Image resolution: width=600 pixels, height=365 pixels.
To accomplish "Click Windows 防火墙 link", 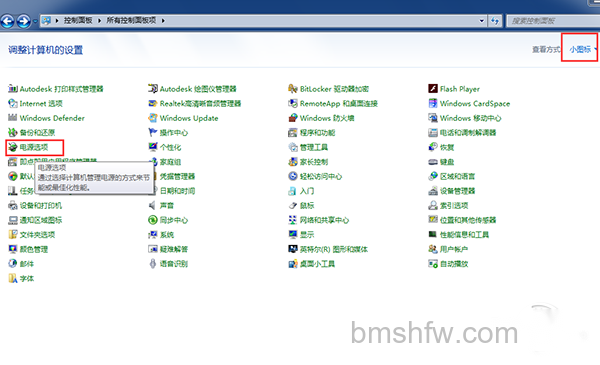I will (x=327, y=118).
